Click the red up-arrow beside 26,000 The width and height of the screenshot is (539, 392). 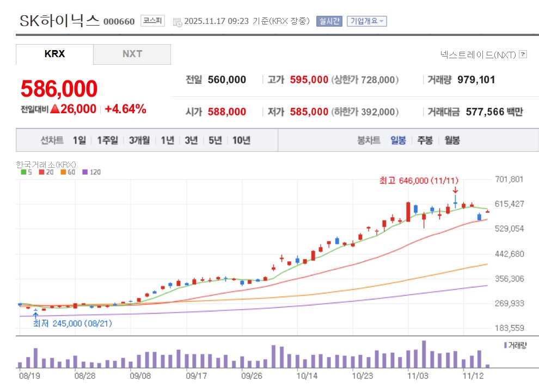(x=54, y=109)
